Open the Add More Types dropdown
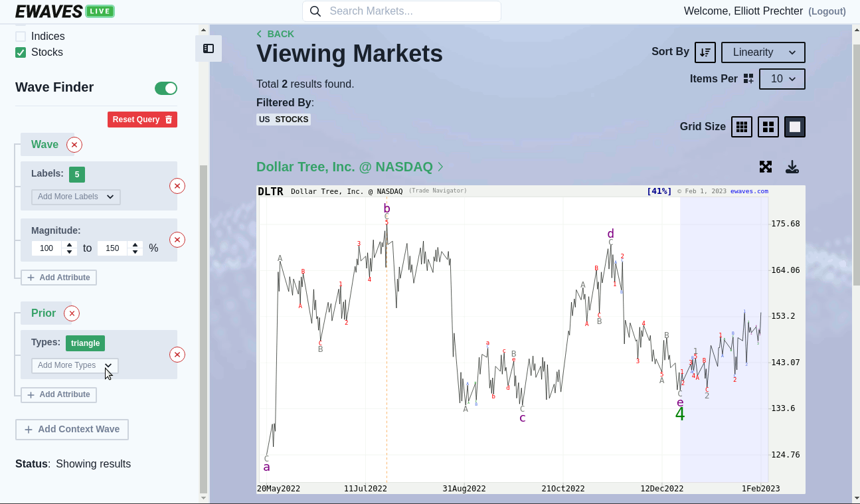Image resolution: width=860 pixels, height=504 pixels. [75, 365]
